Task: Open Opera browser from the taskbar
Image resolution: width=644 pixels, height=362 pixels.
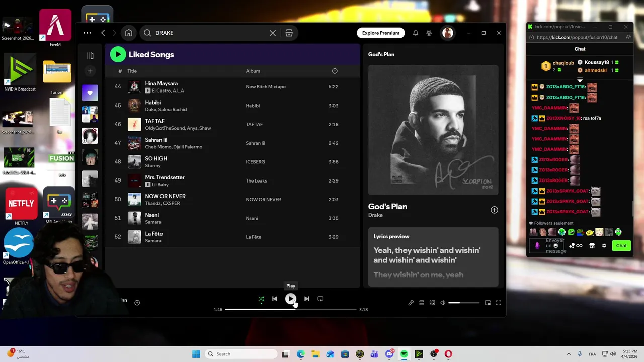Action: point(448,354)
